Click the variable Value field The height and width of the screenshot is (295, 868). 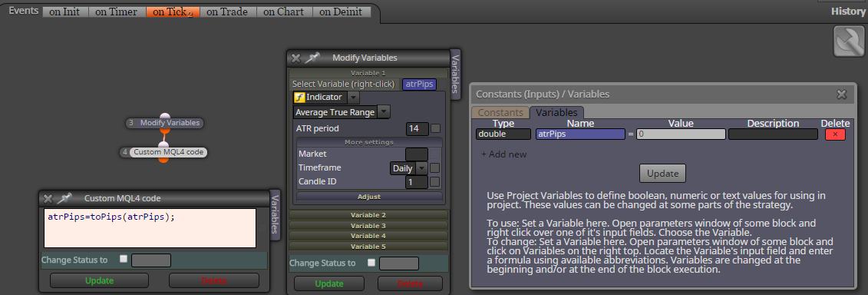tap(680, 134)
